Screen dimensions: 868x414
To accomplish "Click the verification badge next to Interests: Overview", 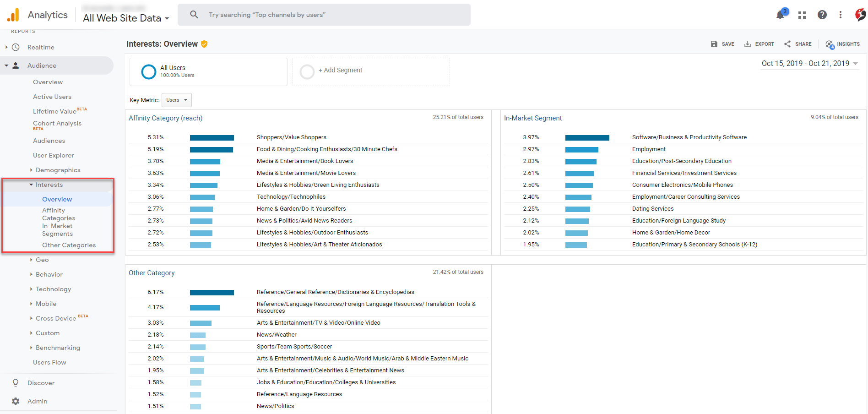I will (205, 44).
